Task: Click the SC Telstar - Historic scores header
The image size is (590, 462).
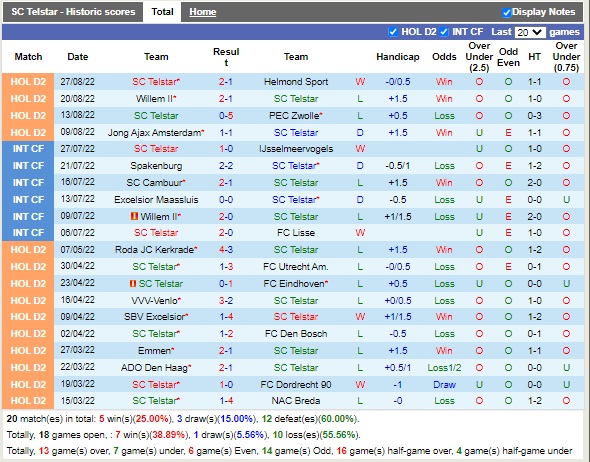Action: (x=73, y=12)
